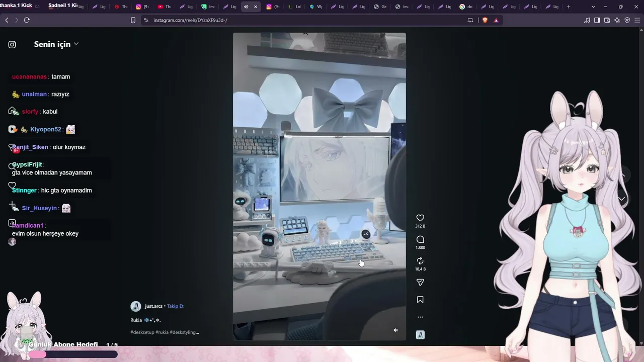Click the chat message 'evim olsun herşeye okey'

pyautogui.click(x=45, y=234)
